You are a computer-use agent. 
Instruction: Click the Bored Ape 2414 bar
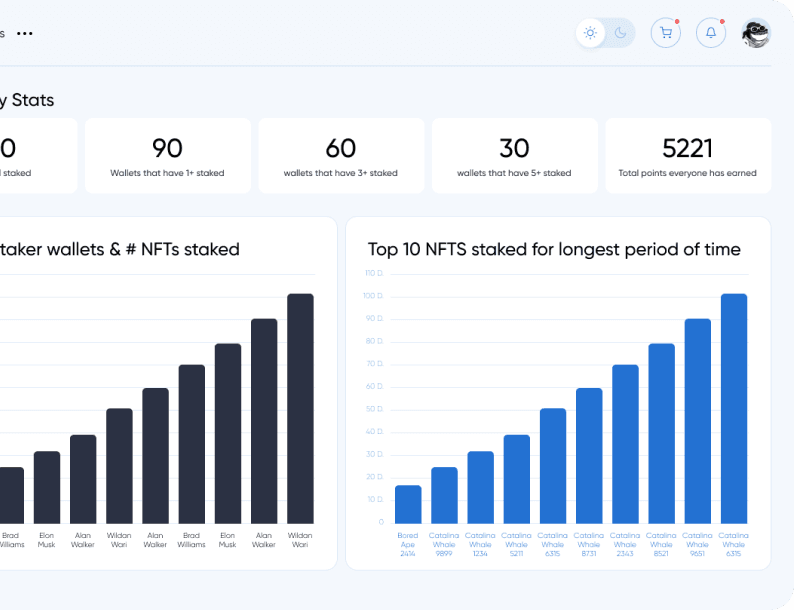pyautogui.click(x=408, y=504)
